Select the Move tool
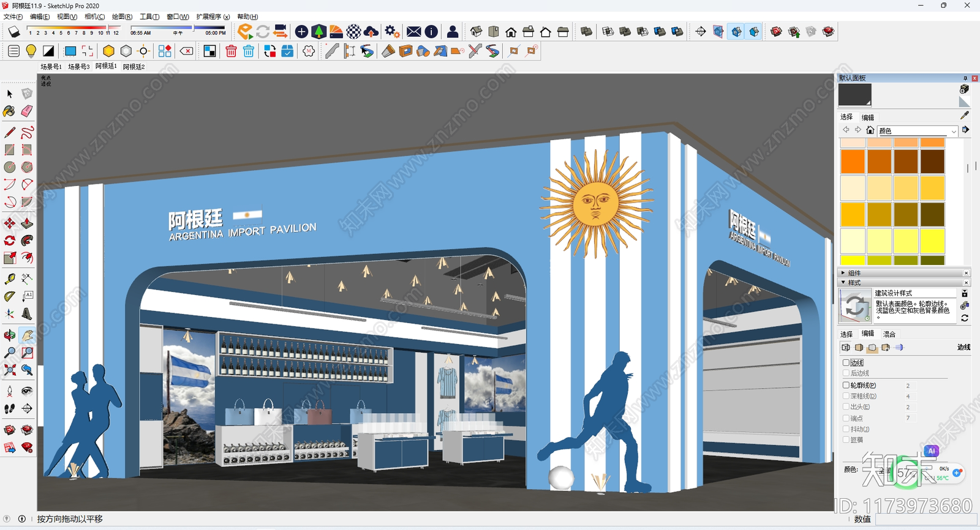 [x=9, y=223]
